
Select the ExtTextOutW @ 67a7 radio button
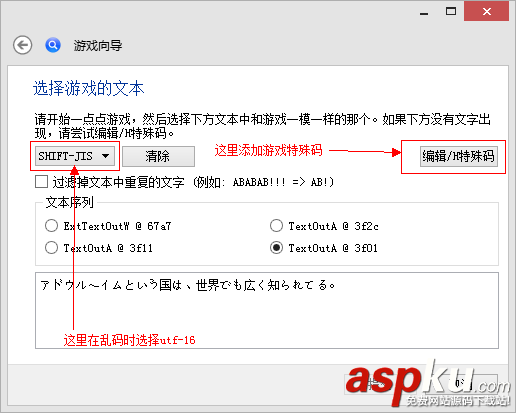(x=51, y=226)
